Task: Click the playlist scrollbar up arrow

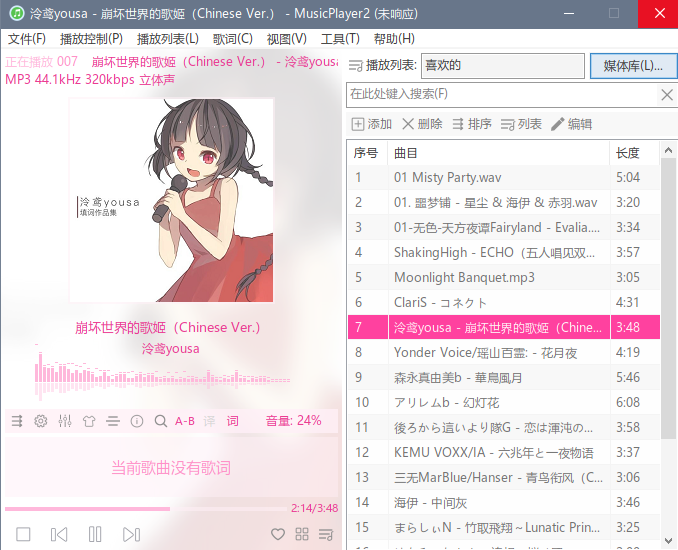Action: click(668, 150)
